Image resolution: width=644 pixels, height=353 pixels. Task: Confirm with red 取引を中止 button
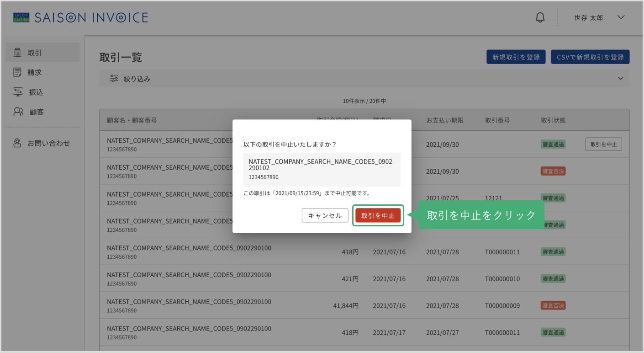[x=378, y=215]
